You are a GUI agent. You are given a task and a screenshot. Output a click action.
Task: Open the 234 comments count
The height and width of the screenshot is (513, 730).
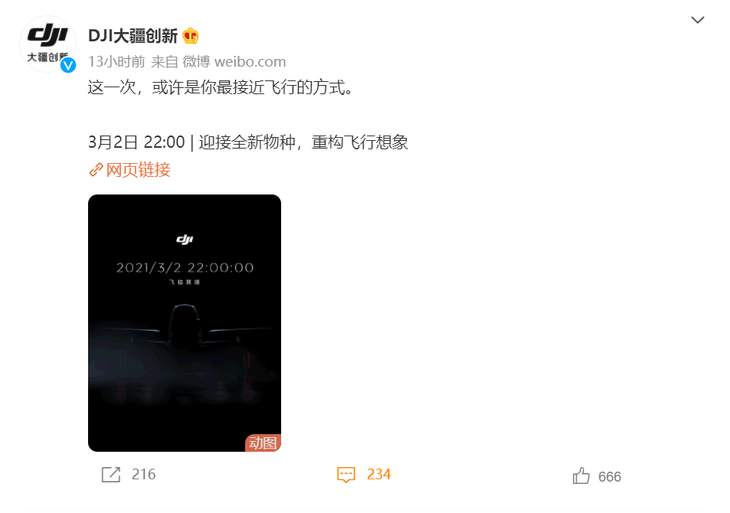click(x=379, y=474)
